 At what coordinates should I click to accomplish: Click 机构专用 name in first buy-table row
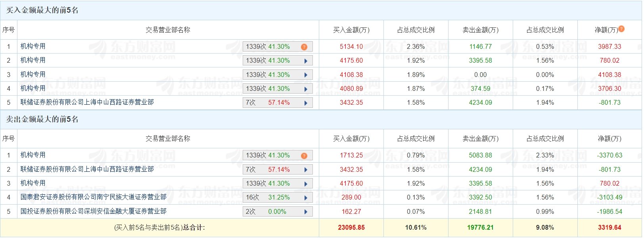pyautogui.click(x=33, y=46)
